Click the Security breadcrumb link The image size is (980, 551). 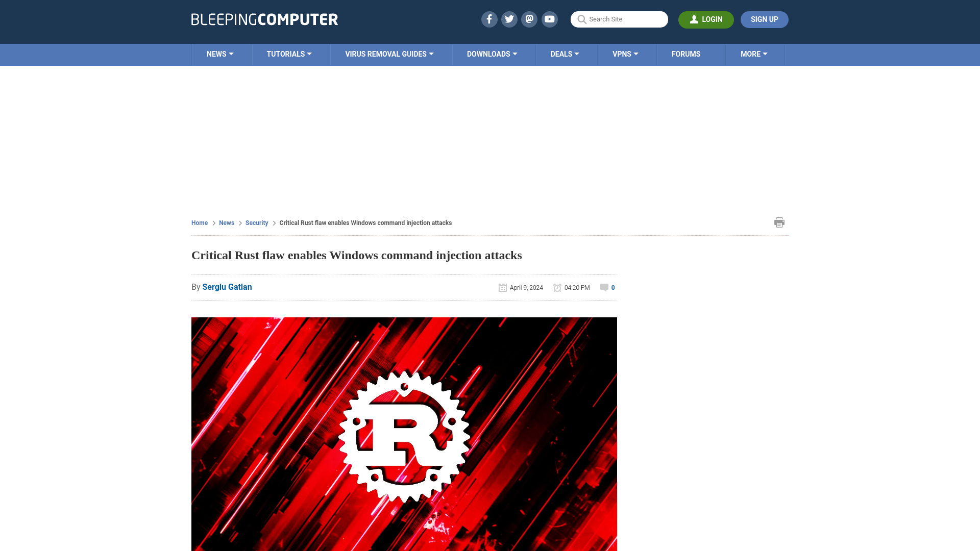(x=256, y=222)
